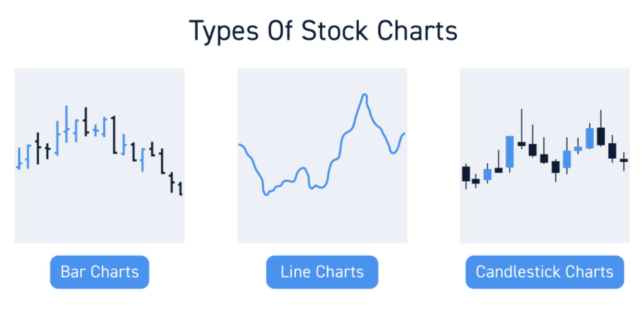The image size is (644, 311).
Task: Click the right end of the blue line
Action: click(x=404, y=134)
